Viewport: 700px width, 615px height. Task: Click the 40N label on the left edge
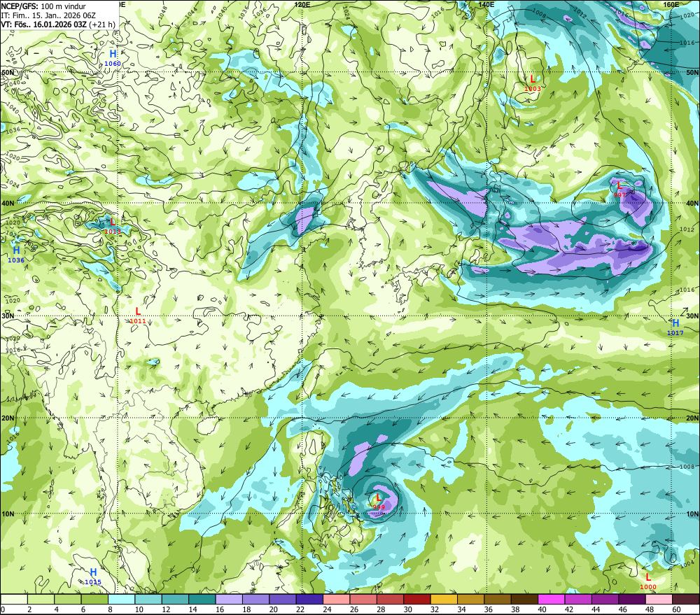tap(7, 203)
